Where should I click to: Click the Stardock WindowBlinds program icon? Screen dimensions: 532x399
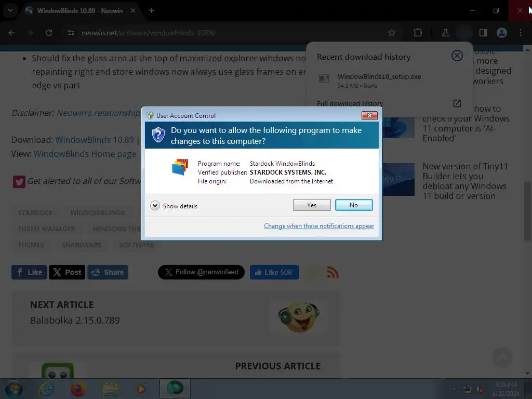pyautogui.click(x=180, y=167)
